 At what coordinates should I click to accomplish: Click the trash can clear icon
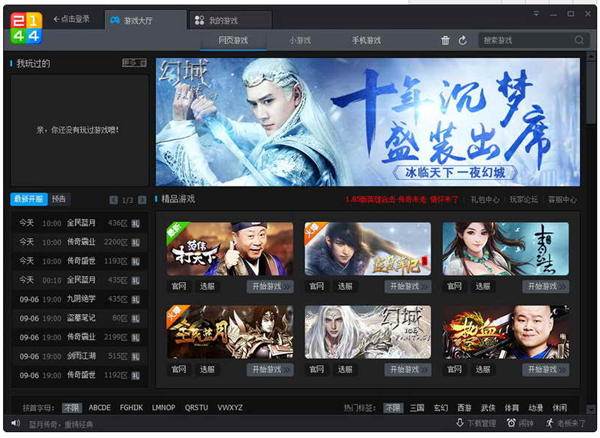[x=445, y=40]
